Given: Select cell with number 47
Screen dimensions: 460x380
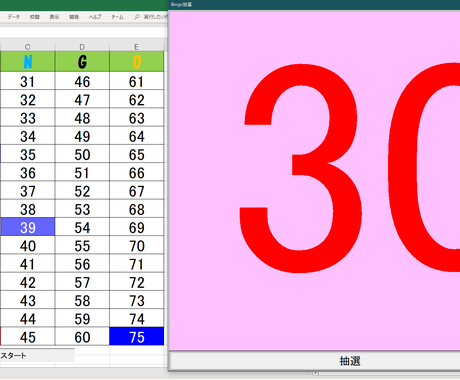Looking at the screenshot, I should pyautogui.click(x=82, y=100).
